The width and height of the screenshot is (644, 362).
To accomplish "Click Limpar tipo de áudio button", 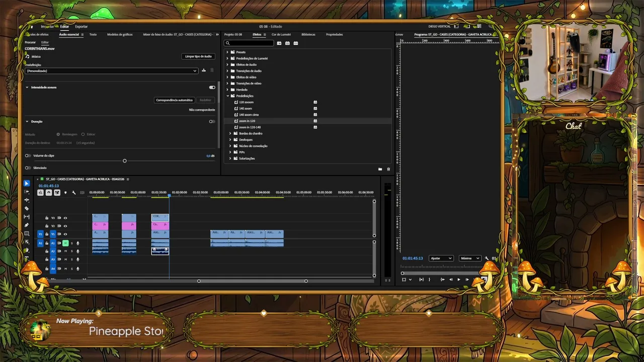I will click(x=198, y=56).
